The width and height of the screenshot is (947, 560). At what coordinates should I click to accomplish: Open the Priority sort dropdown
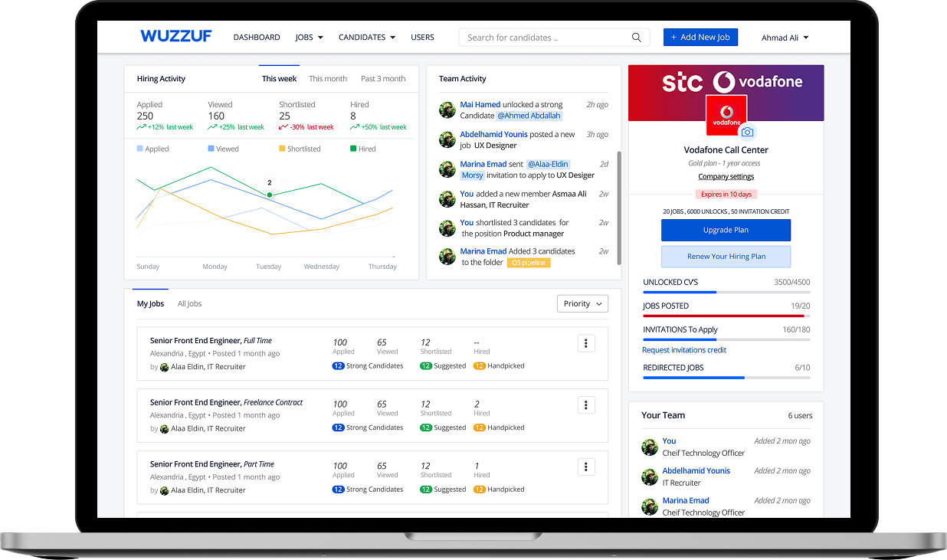coord(582,304)
